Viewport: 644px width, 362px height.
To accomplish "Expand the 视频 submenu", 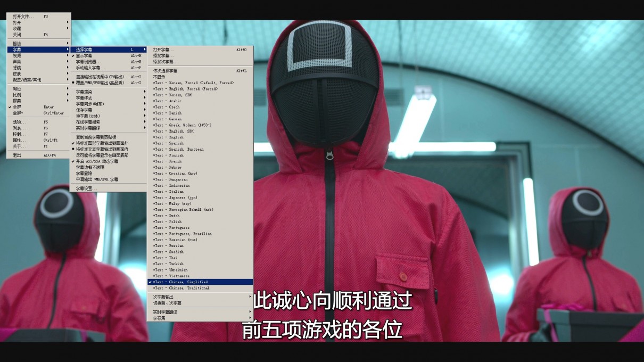I will (39, 55).
